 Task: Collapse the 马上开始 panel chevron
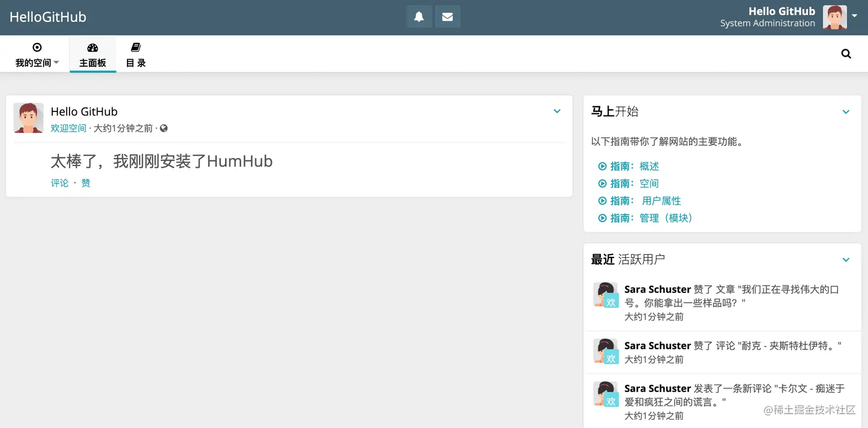click(x=846, y=112)
